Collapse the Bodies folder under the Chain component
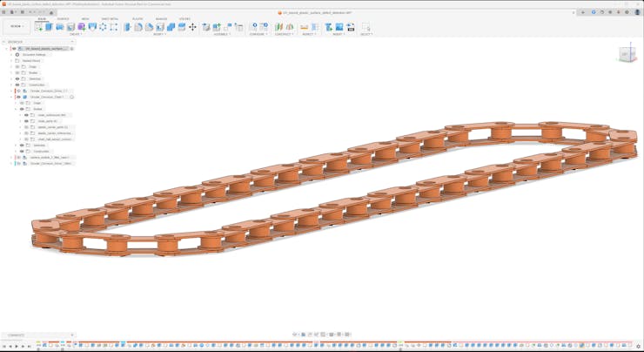The image size is (644, 352). [17, 109]
